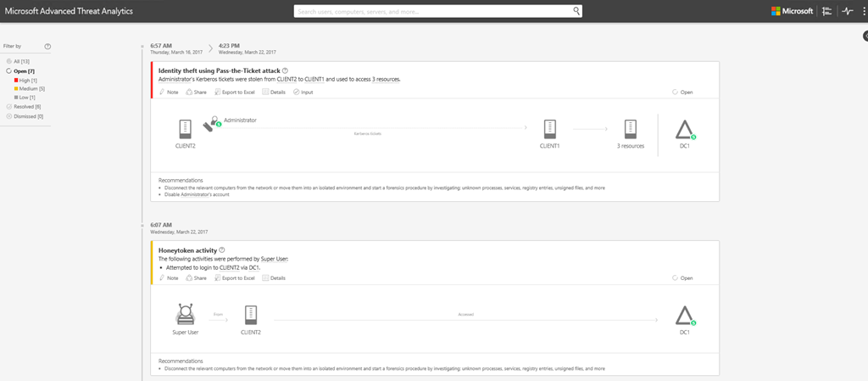Open Details of Honeytoken activity alert
The image size is (868, 381).
(274, 278)
